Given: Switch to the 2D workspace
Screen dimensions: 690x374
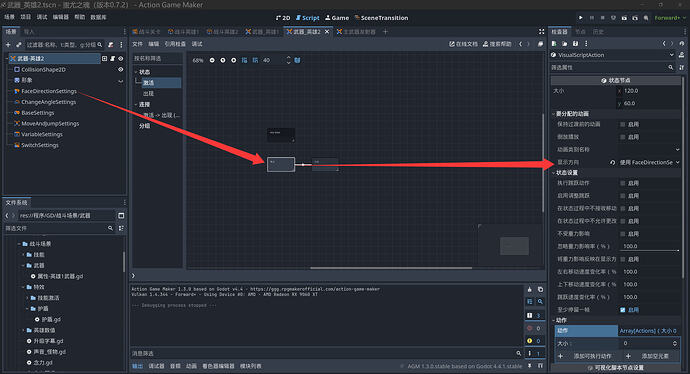Looking at the screenshot, I should point(283,18).
